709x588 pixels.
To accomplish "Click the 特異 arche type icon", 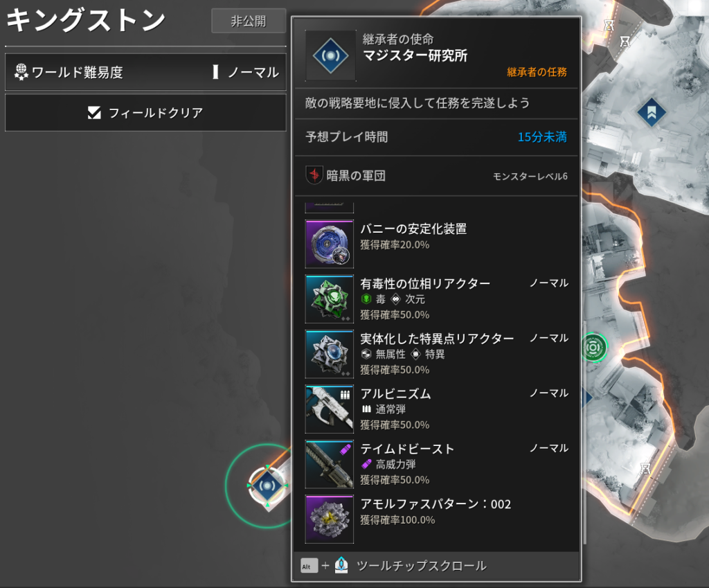I will [x=415, y=354].
